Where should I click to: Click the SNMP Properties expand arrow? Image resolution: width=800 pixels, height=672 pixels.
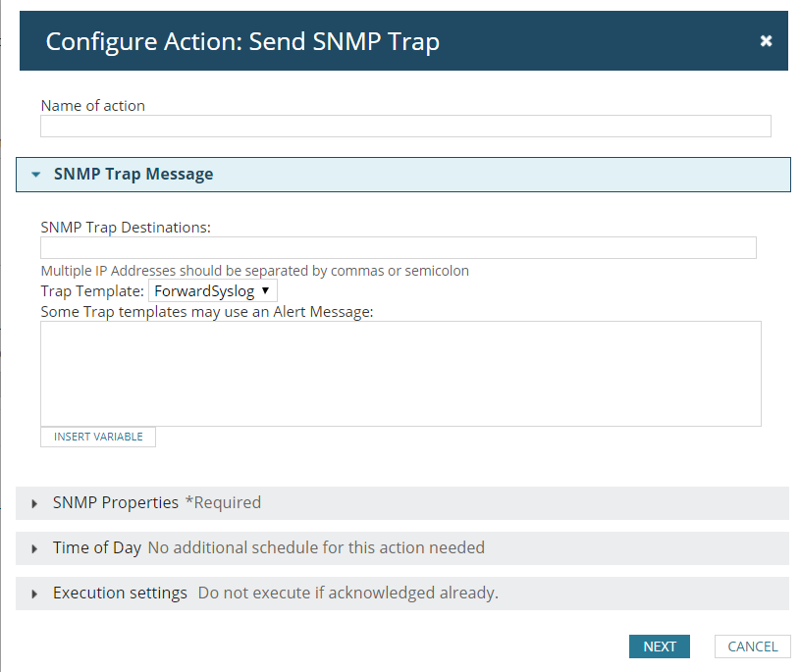click(x=34, y=503)
